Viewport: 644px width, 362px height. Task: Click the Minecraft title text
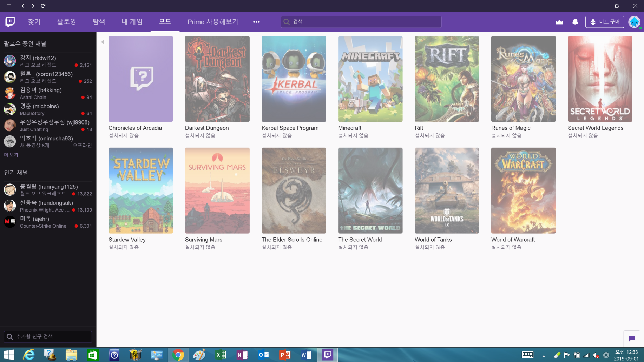350,128
